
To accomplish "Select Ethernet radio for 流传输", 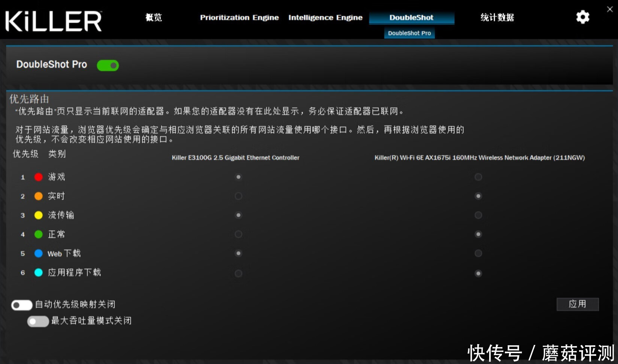I will 238,215.
